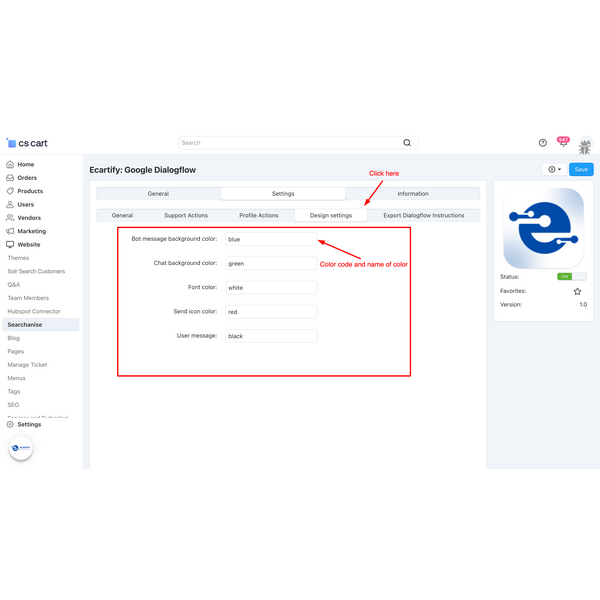Switch to the Information tab
600x600 pixels.
[412, 194]
